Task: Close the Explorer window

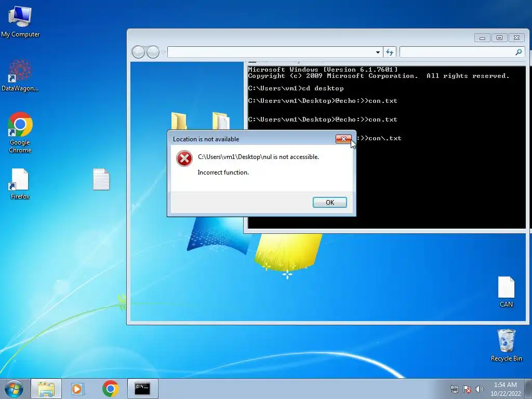Action: click(517, 37)
